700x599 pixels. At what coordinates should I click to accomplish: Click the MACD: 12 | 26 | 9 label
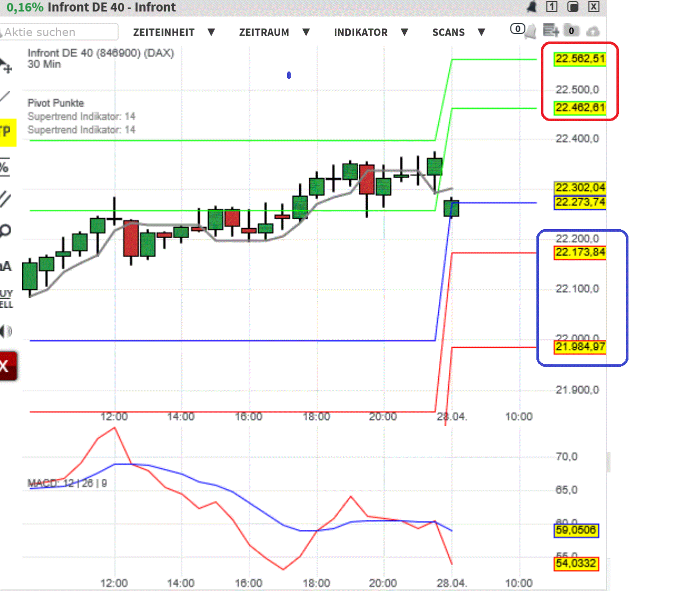click(67, 483)
